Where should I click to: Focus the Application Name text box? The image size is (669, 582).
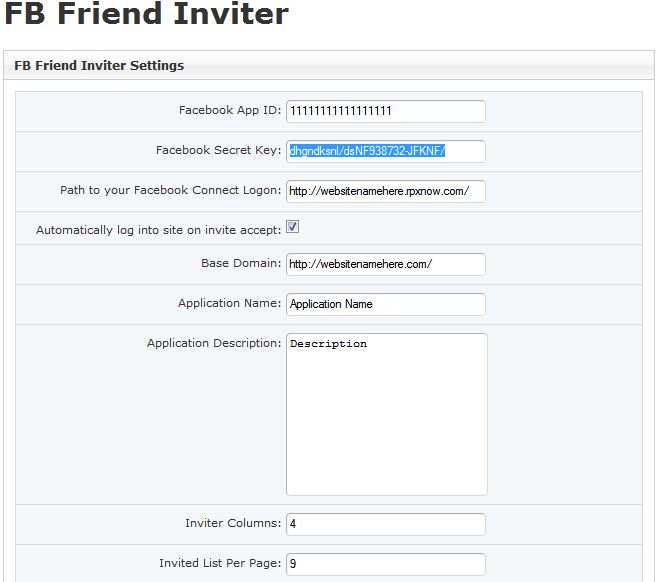coord(385,304)
